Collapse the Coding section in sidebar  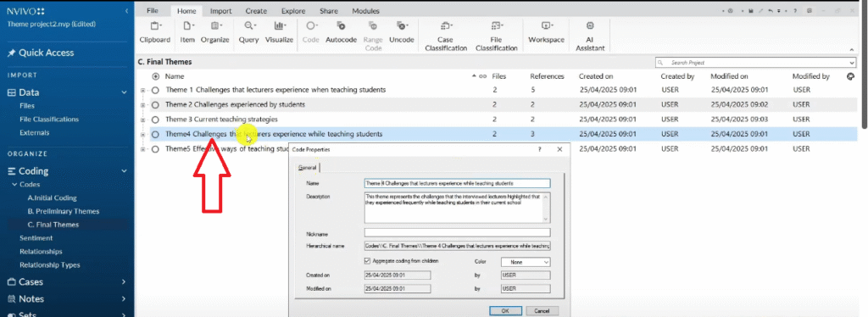124,171
